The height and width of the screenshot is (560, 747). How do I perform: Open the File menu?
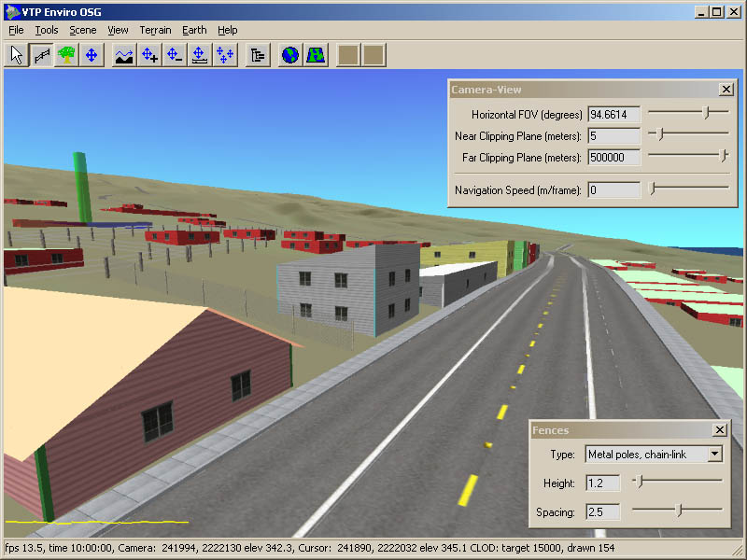(16, 30)
